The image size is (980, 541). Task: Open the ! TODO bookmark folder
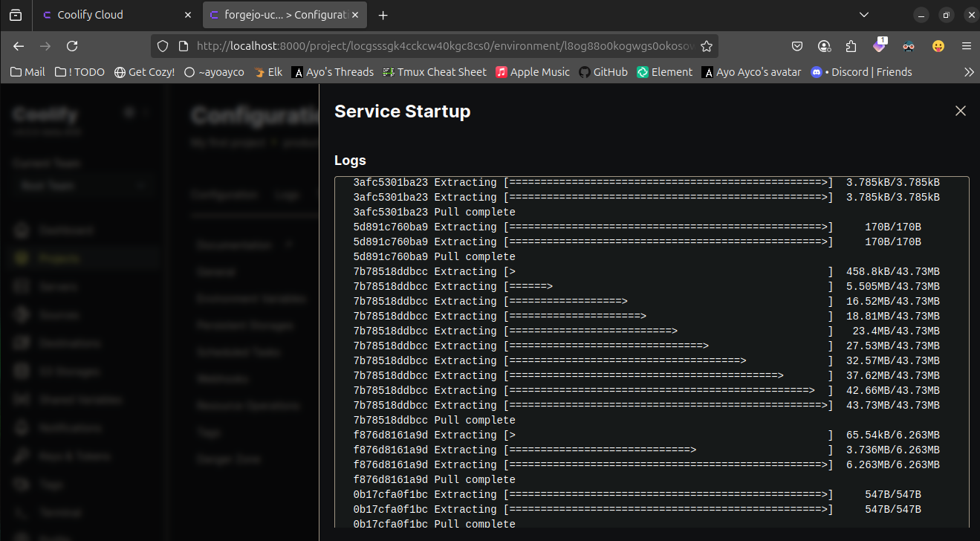pos(79,72)
